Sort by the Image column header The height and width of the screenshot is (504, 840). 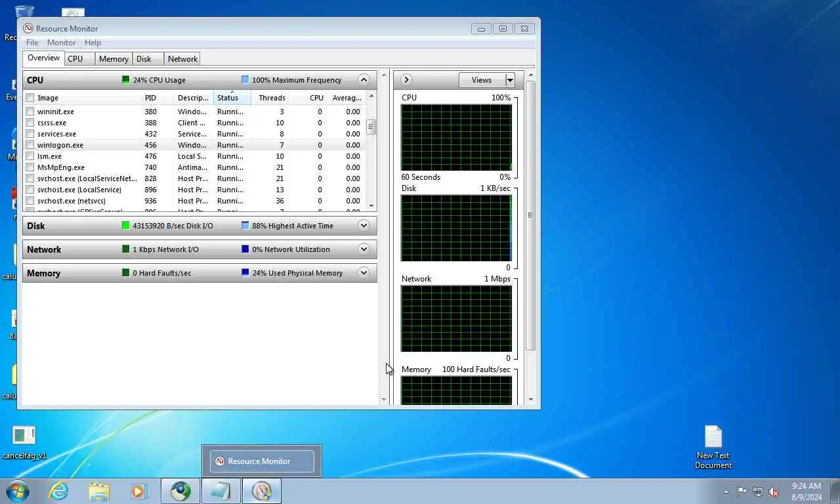coord(82,98)
